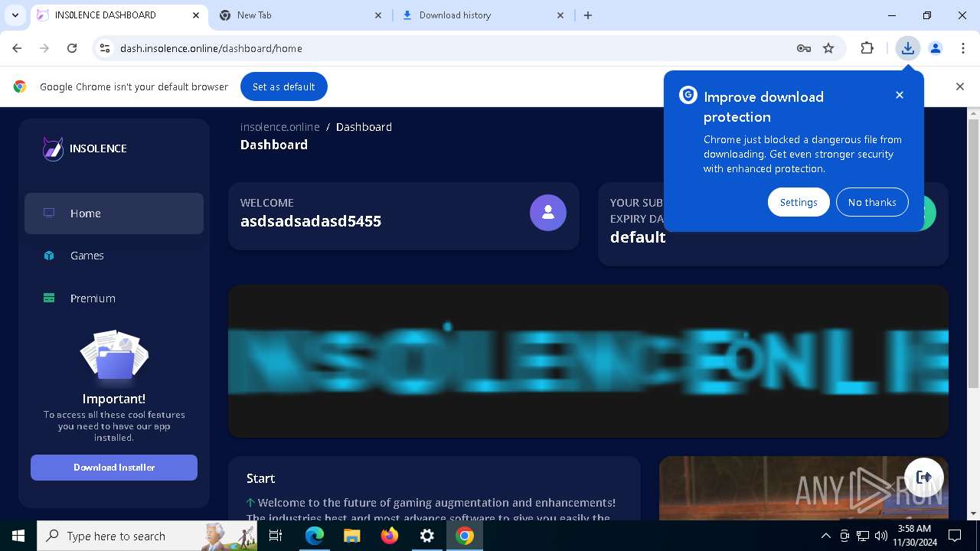Choose No thanks in download popup
The height and width of the screenshot is (551, 980).
tap(872, 202)
